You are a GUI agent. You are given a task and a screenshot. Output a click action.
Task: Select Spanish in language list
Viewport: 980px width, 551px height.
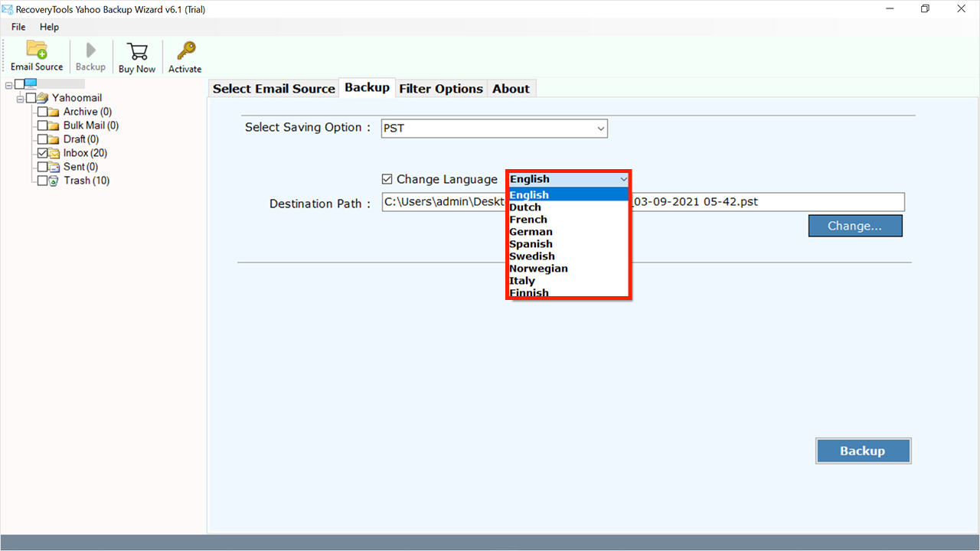point(568,244)
